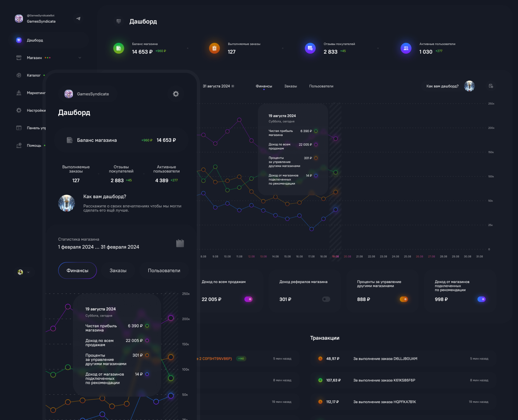
Task: Switch to Заказы tab in desktop chart
Action: [290, 86]
